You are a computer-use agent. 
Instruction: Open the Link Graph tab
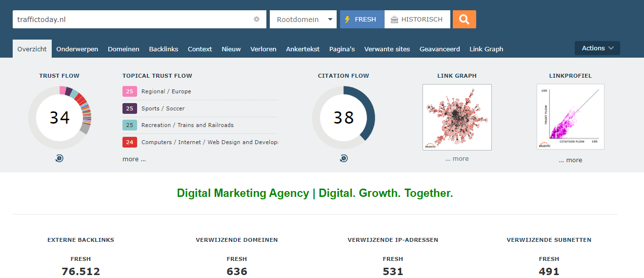click(486, 49)
